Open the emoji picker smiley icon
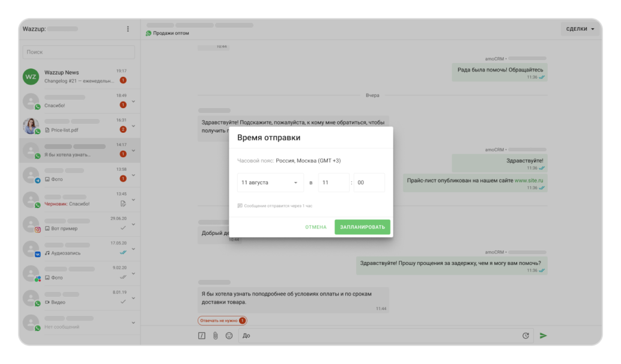The width and height of the screenshot is (621, 364). [229, 336]
